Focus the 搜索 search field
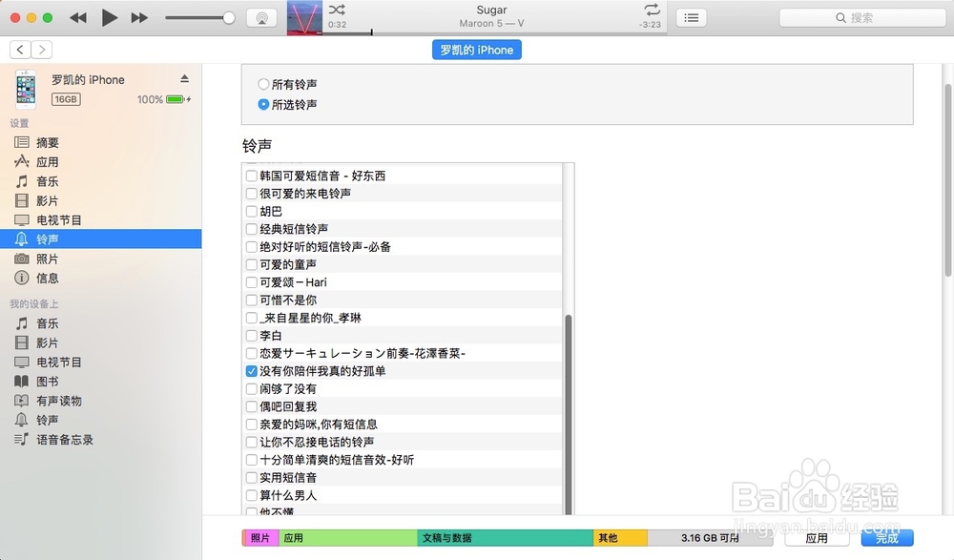The width and height of the screenshot is (954, 560). tap(862, 18)
